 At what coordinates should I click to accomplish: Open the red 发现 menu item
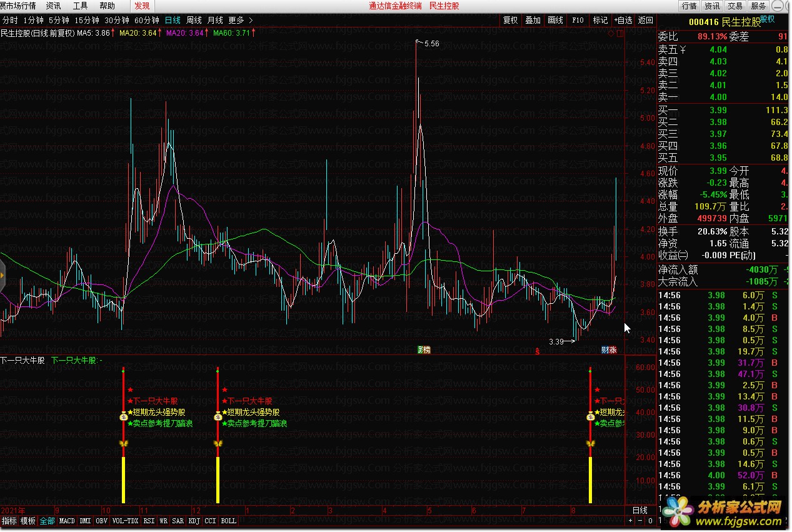pyautogui.click(x=142, y=6)
